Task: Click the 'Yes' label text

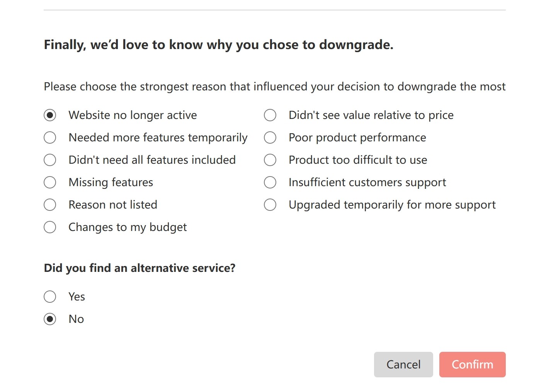Action: click(77, 297)
